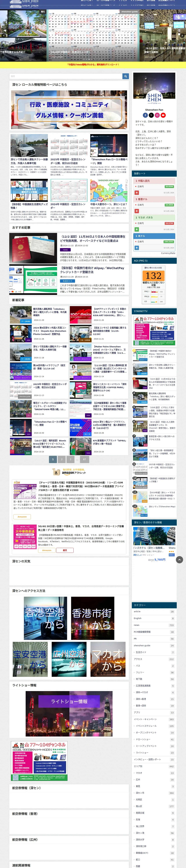Click Amazon button beside the 楽天 button
This screenshot has height=868, width=186.
pyautogui.click(x=47, y=550)
